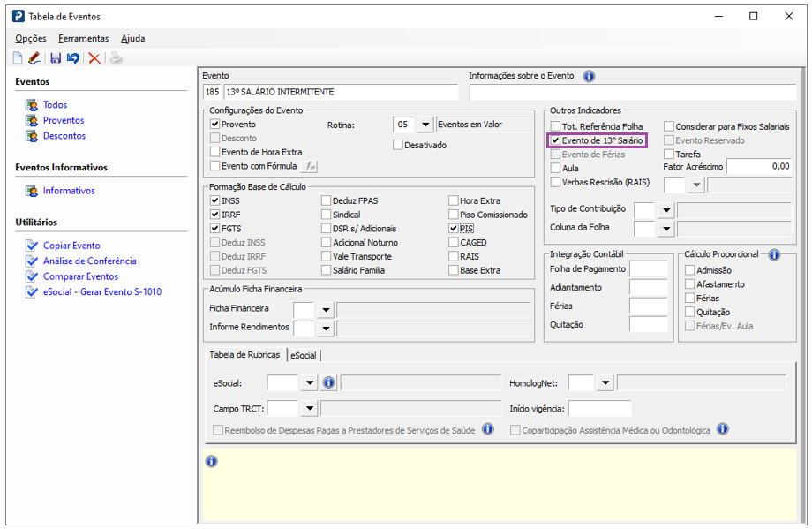Click the Folha de Pagamento account field
Screen dimensions: 812x529
[x=648, y=268]
